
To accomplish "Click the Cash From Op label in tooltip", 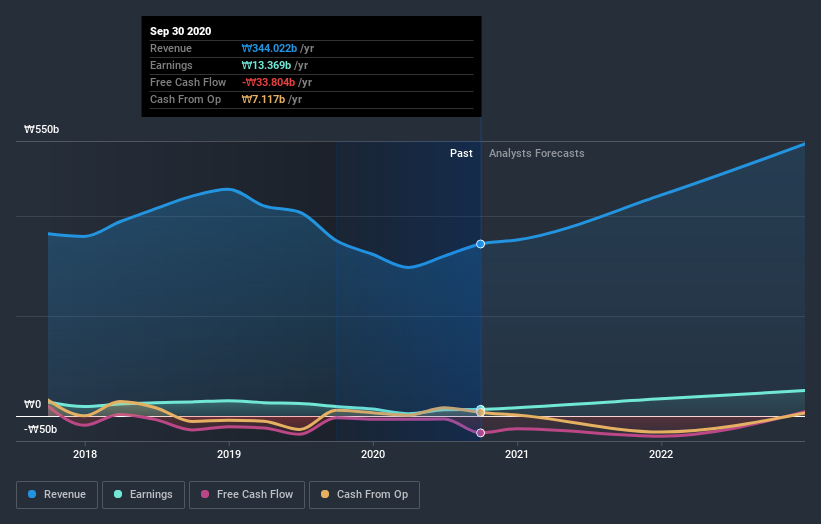I will click(185, 99).
